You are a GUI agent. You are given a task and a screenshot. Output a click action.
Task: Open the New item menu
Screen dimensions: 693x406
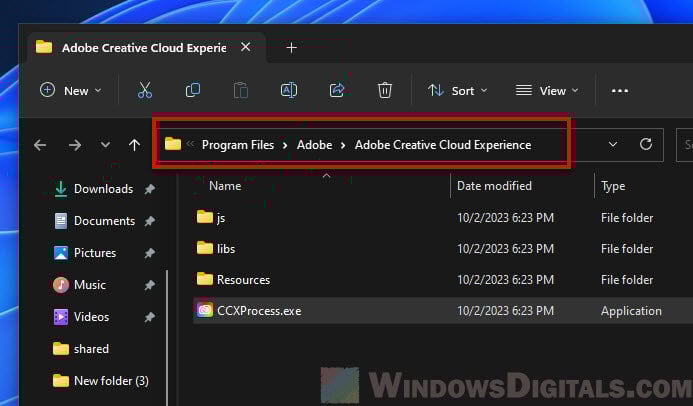click(71, 91)
